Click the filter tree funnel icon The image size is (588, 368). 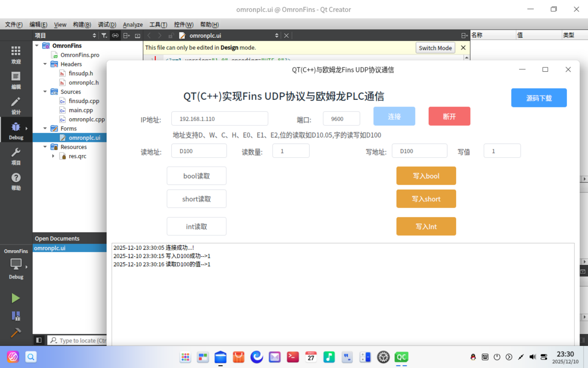104,36
